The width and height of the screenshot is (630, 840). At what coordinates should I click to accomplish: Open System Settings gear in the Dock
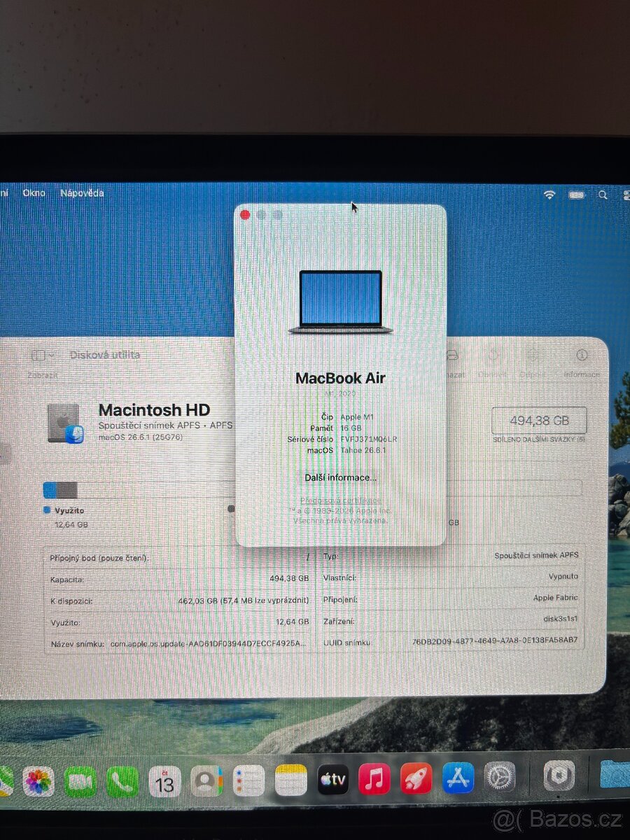[x=500, y=776]
